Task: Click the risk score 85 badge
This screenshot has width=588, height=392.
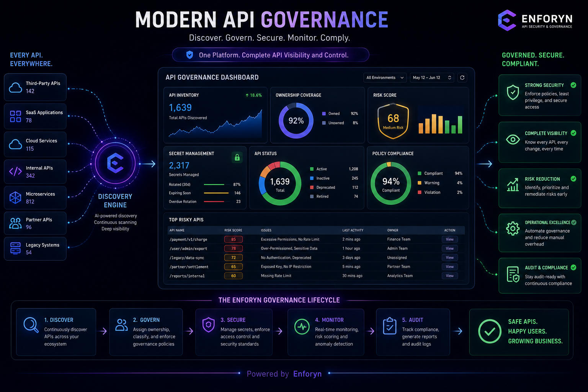Action: 234,239
